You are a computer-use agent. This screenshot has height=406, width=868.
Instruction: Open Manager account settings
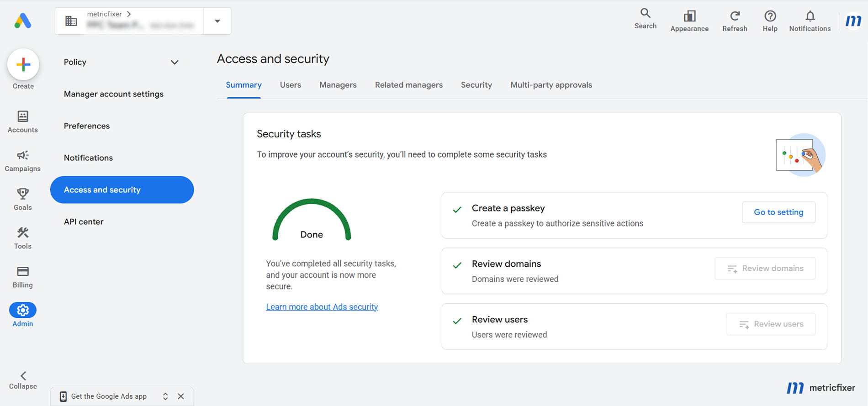pos(114,94)
